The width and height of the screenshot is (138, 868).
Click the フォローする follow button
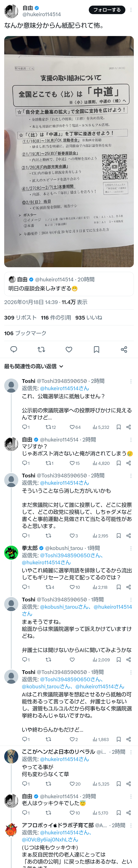click(107, 10)
